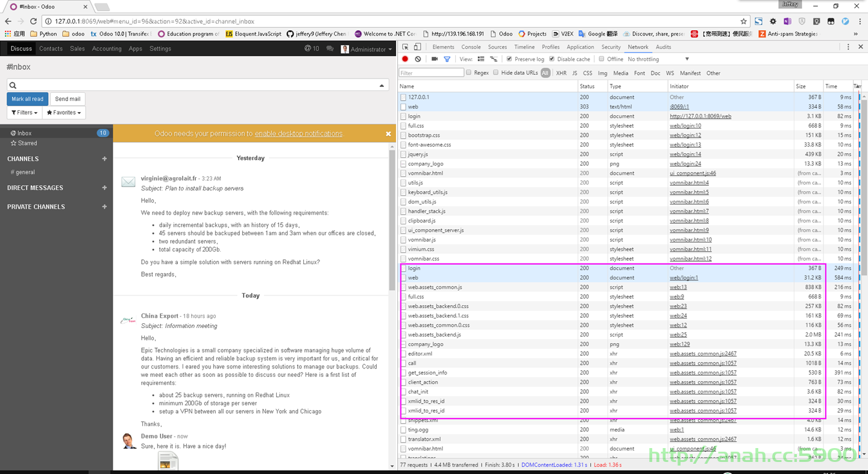This screenshot has height=474, width=868.
Task: Click the gear extension icon in Chrome toolbar
Action: click(773, 21)
